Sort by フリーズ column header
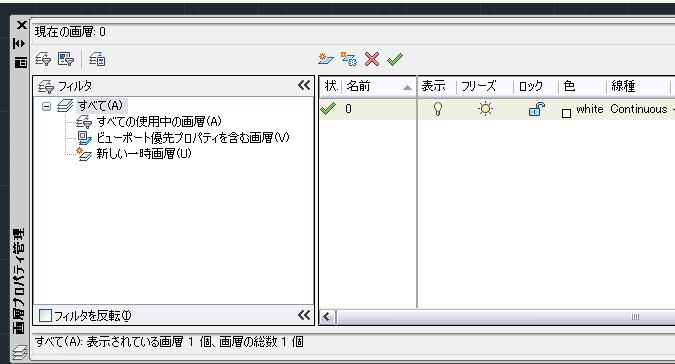Image resolution: width=675 pixels, height=364 pixels. pos(485,86)
